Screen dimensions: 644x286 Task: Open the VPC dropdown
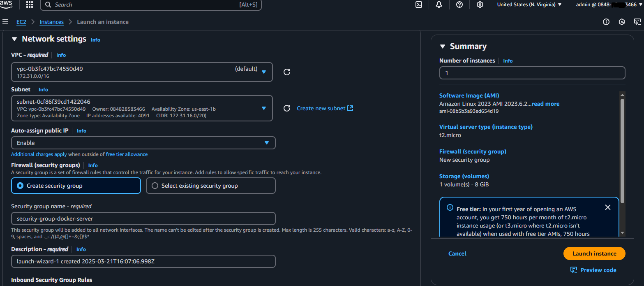point(142,72)
